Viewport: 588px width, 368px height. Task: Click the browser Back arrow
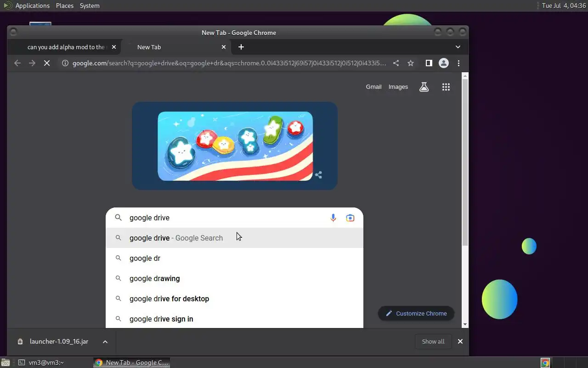pos(17,63)
